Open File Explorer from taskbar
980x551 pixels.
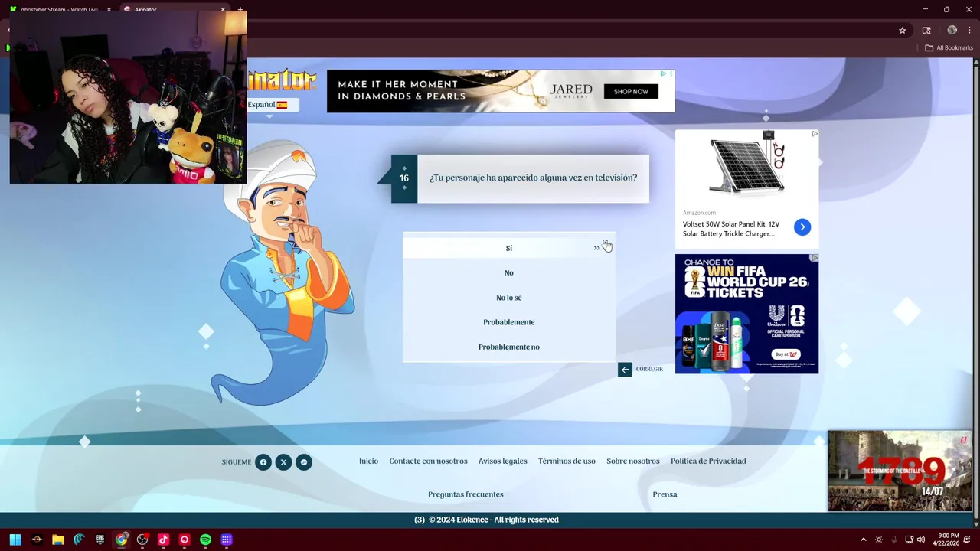(57, 540)
